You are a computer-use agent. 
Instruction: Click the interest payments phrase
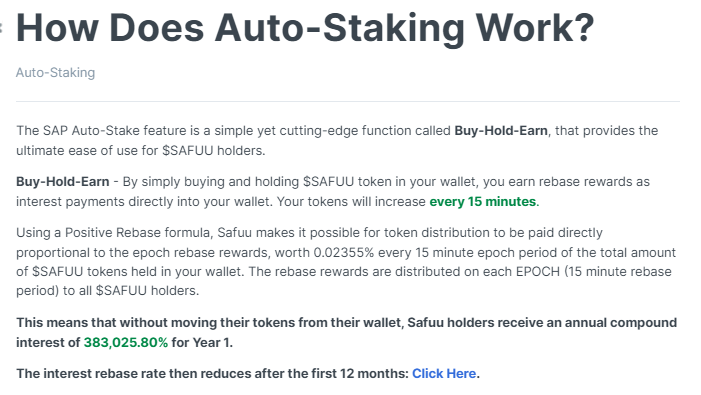click(71, 202)
